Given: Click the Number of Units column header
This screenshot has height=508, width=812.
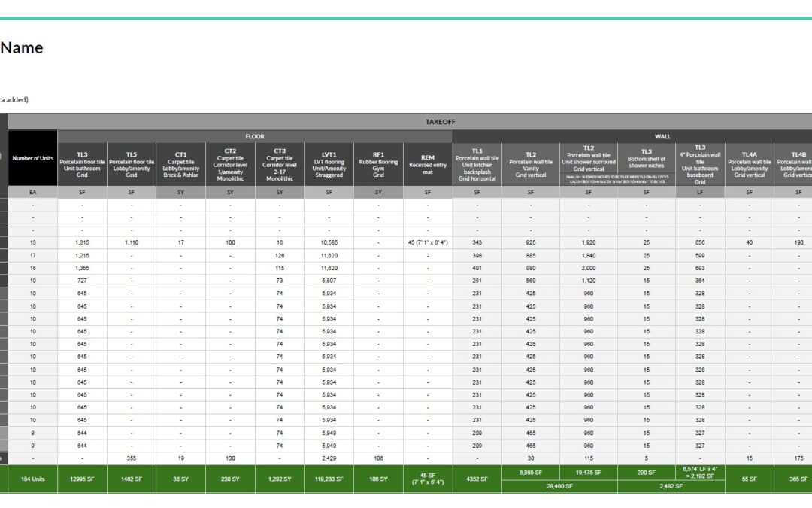Looking at the screenshot, I should [33, 159].
